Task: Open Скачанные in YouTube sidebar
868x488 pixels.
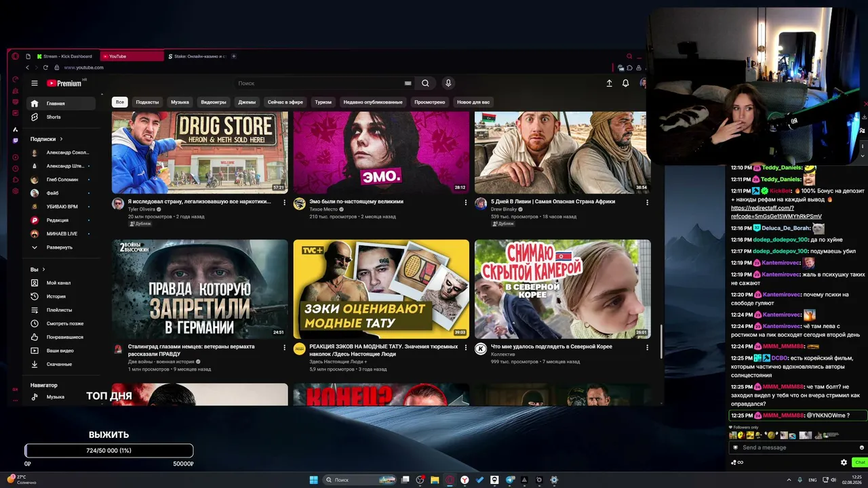Action: coord(61,364)
